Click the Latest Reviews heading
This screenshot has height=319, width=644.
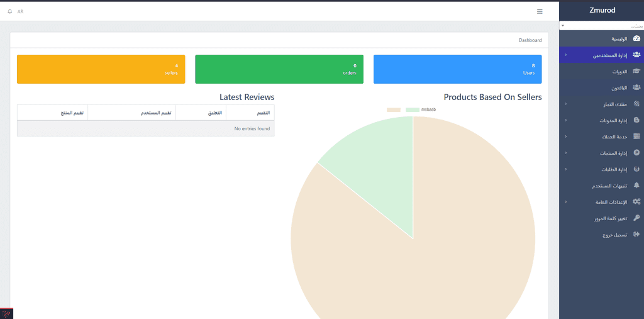point(247,98)
